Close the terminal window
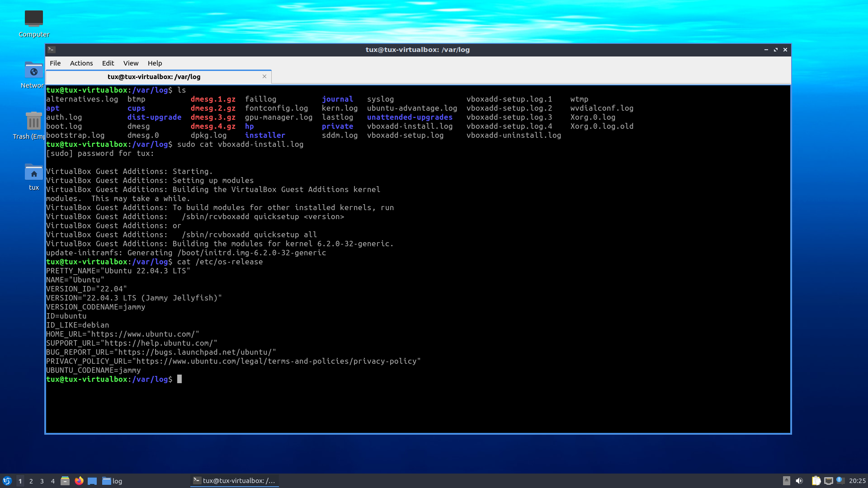The width and height of the screenshot is (868, 488). pos(785,50)
